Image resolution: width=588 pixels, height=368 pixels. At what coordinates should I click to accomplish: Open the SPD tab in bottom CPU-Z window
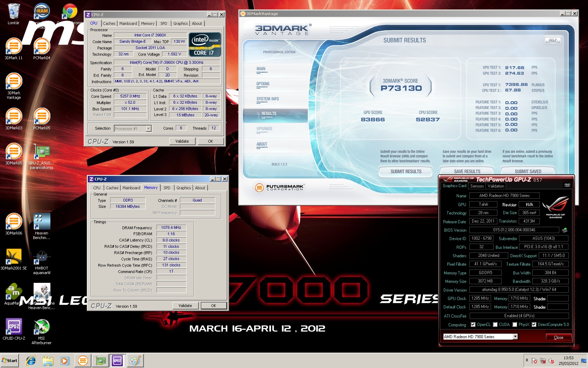(x=167, y=188)
